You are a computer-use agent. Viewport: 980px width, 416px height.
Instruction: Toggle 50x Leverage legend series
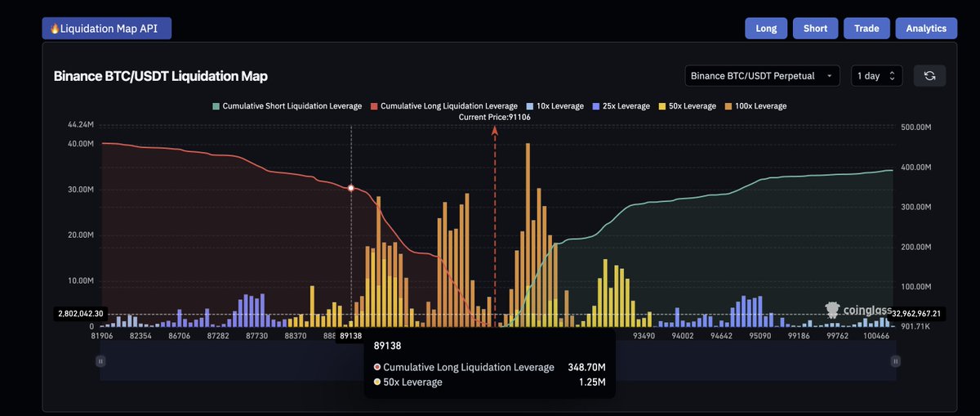coord(688,106)
